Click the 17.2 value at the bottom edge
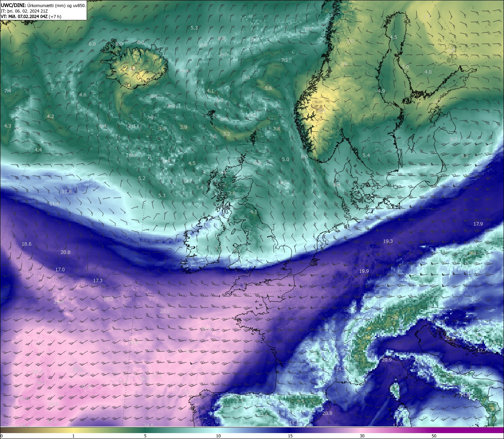Viewport: 504px width, 439px height. coord(398,425)
